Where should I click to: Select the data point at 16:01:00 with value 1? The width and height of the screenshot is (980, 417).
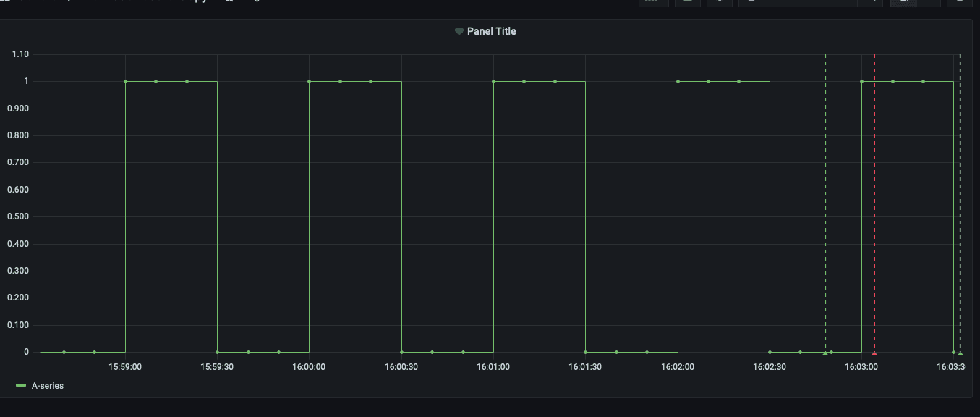coord(493,82)
